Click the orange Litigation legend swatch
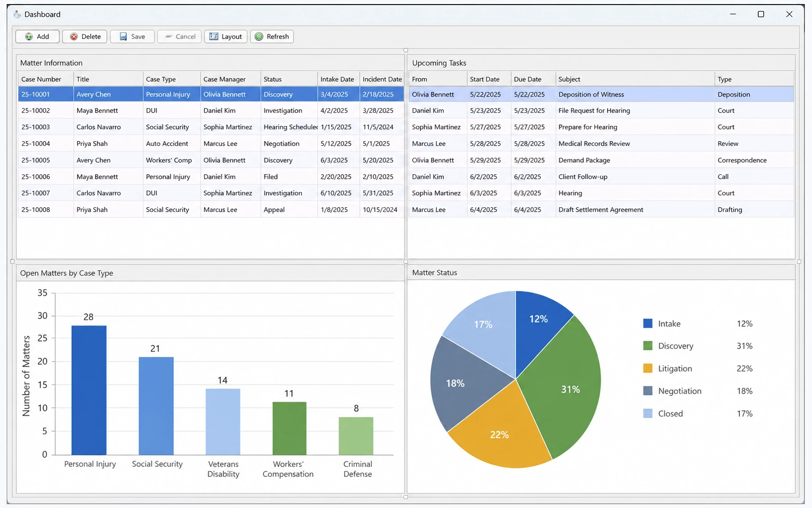 pyautogui.click(x=648, y=368)
